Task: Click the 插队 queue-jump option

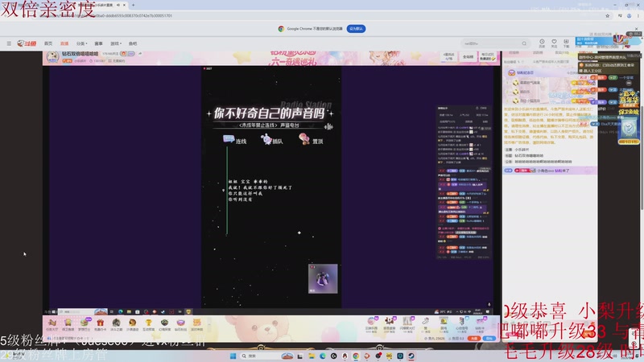Action: 272,140
